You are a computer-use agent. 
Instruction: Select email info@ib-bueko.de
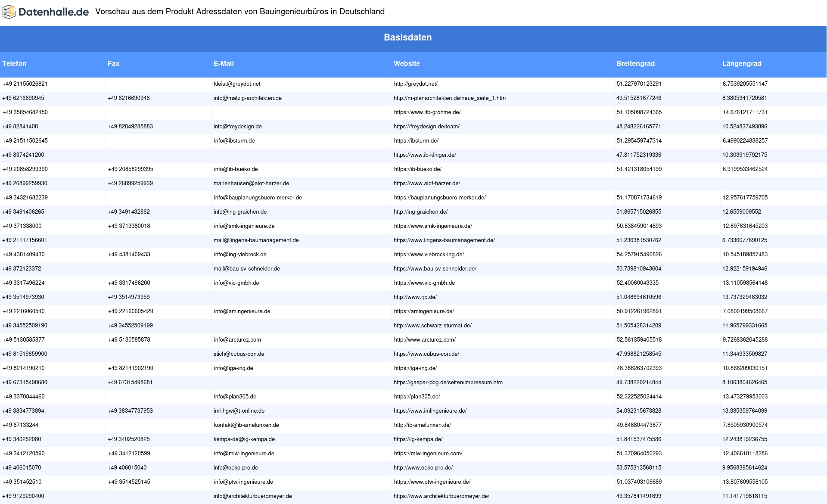pyautogui.click(x=236, y=169)
